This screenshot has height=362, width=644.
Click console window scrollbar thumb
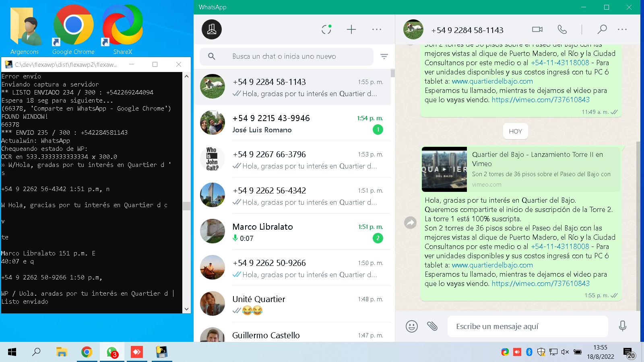click(186, 206)
